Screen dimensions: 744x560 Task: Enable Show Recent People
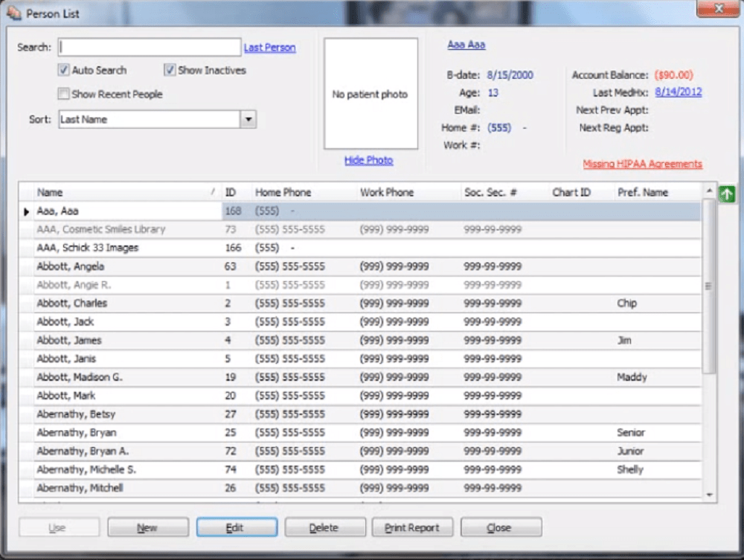coord(63,94)
